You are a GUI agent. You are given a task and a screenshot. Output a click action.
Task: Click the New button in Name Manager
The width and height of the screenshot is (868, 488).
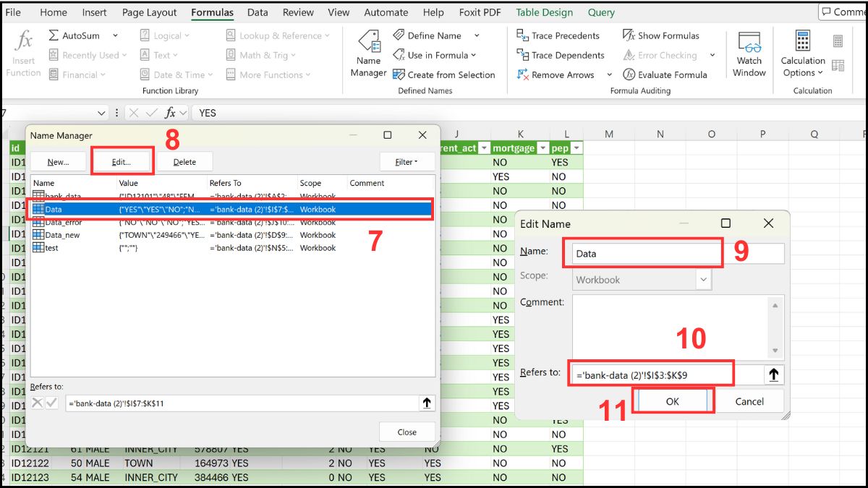point(58,161)
